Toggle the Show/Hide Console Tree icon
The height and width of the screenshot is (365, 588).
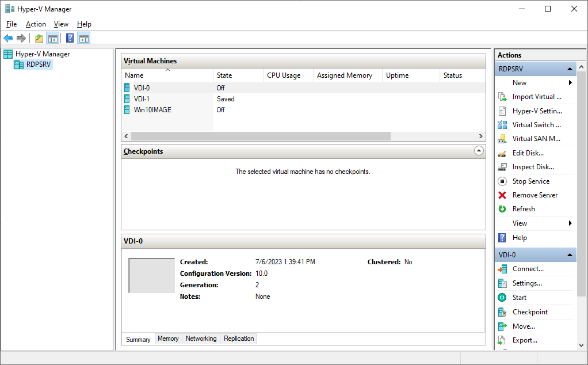click(x=53, y=38)
